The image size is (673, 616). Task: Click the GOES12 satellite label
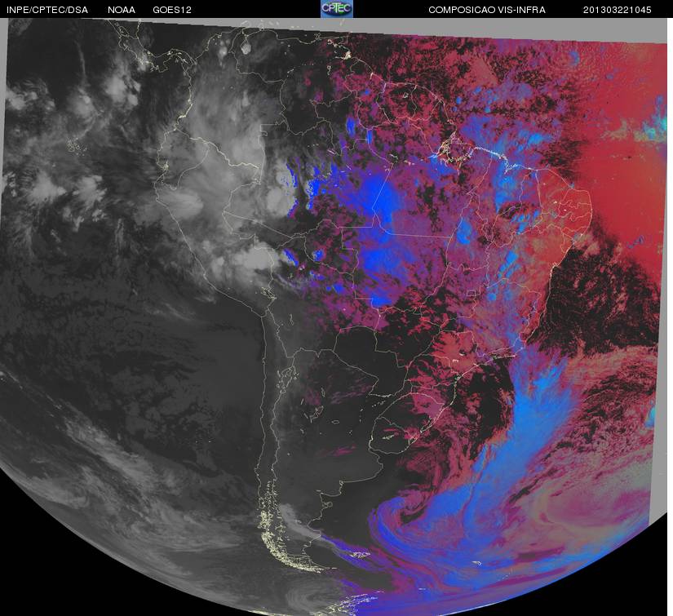pyautogui.click(x=172, y=10)
